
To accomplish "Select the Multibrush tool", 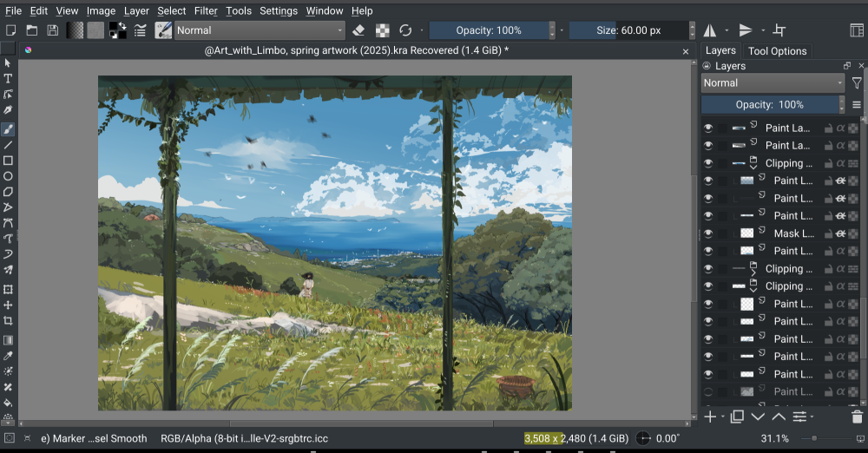I will tap(8, 270).
